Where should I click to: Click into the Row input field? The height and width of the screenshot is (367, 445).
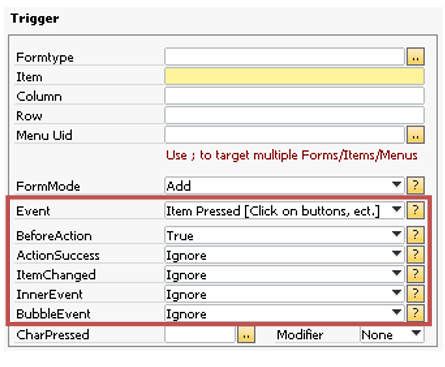294,115
